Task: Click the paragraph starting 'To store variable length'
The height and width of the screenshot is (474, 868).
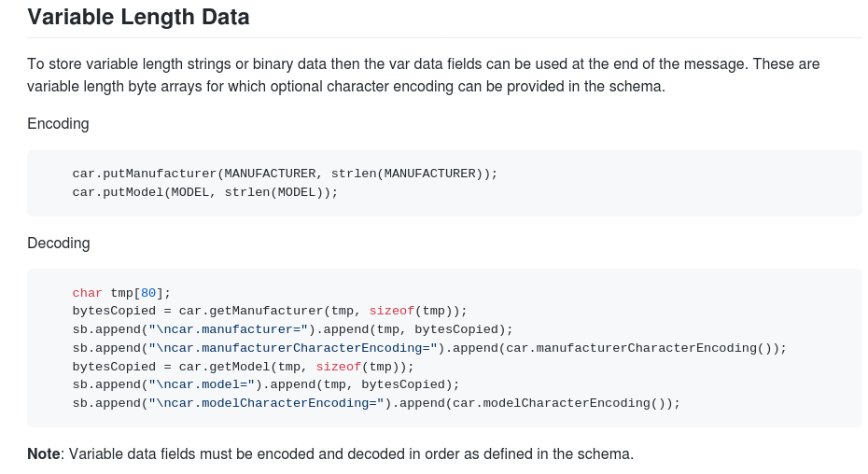Action: pyautogui.click(x=424, y=76)
